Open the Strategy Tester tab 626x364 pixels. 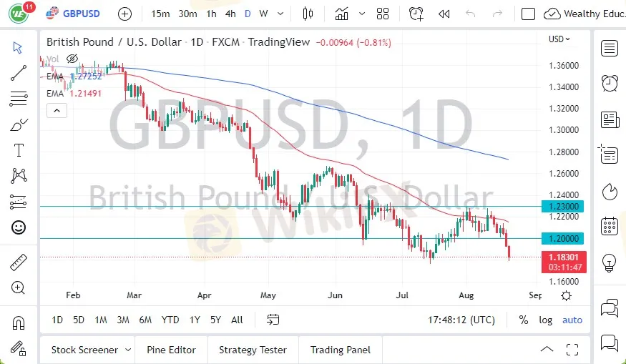click(x=253, y=350)
